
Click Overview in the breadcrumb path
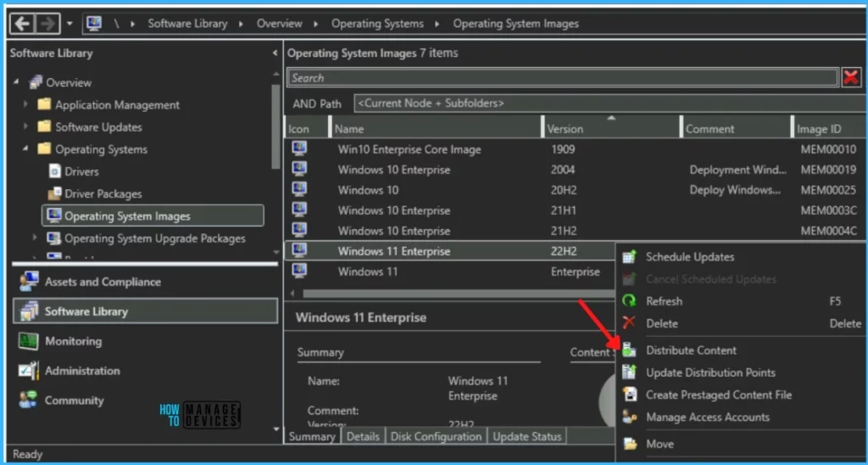coord(279,24)
